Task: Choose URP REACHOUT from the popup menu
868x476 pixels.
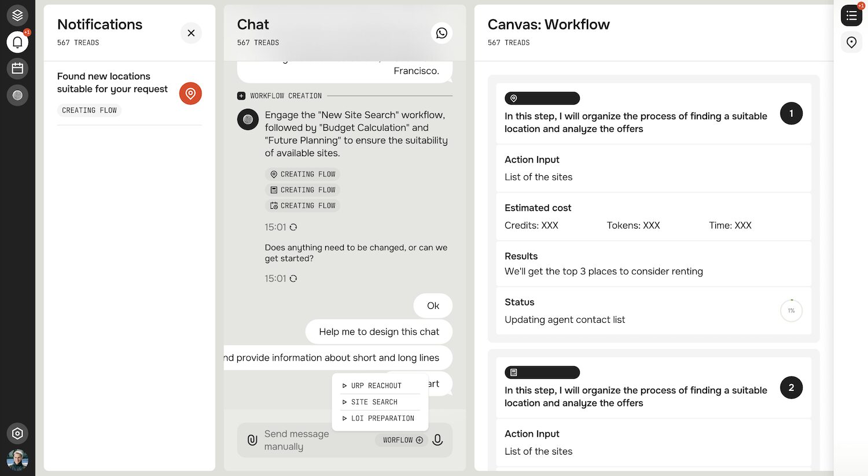Action: tap(376, 385)
